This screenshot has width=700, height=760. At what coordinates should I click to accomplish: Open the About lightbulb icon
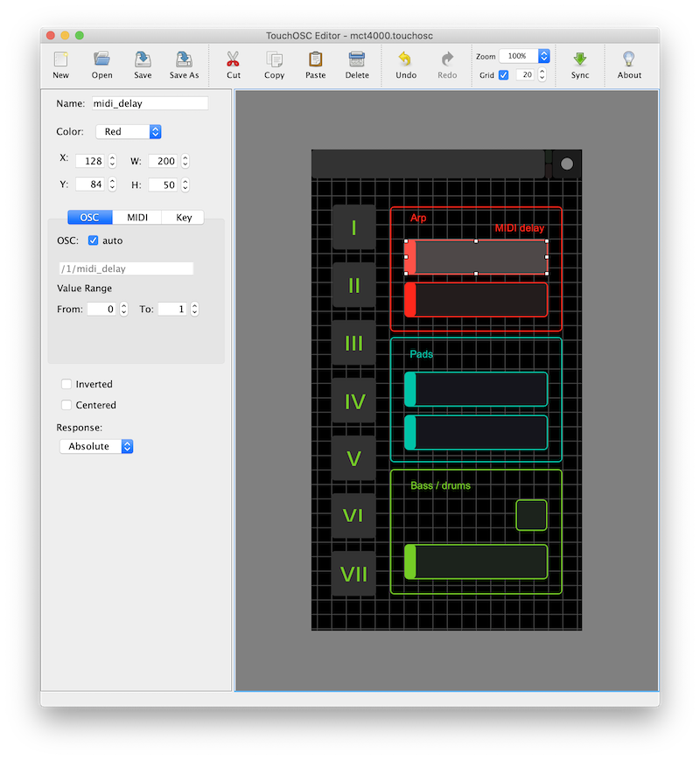pos(629,59)
